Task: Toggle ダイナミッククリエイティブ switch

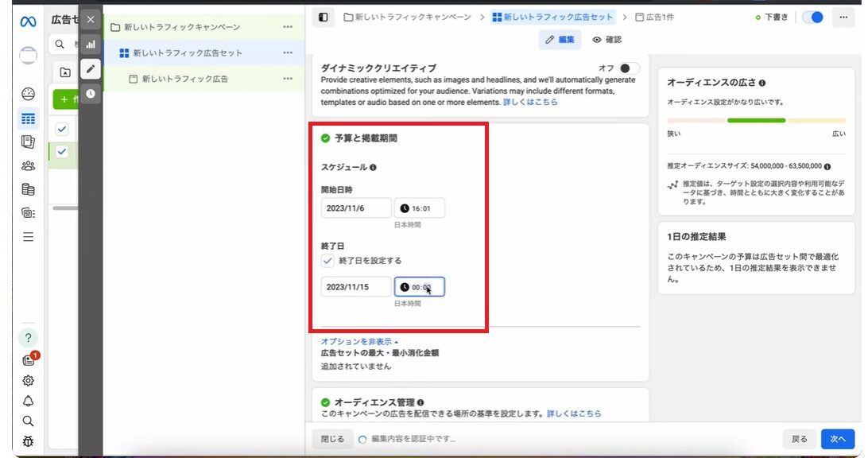Action: 629,69
